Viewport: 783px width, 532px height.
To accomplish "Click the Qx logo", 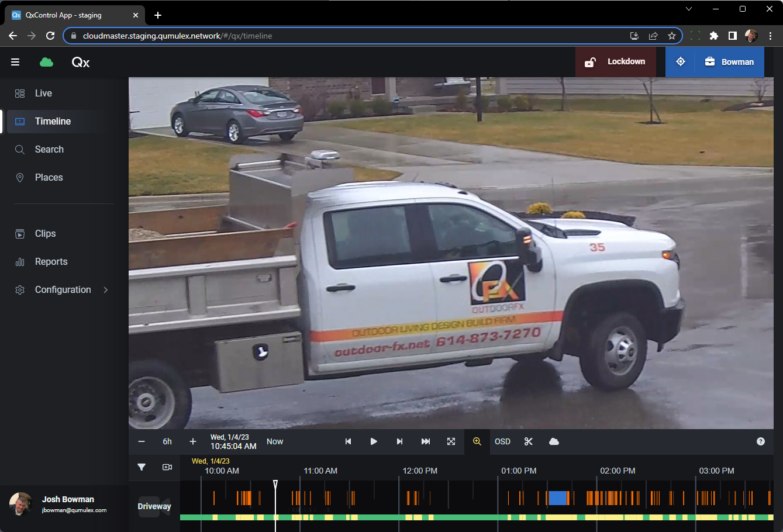I will coord(81,62).
